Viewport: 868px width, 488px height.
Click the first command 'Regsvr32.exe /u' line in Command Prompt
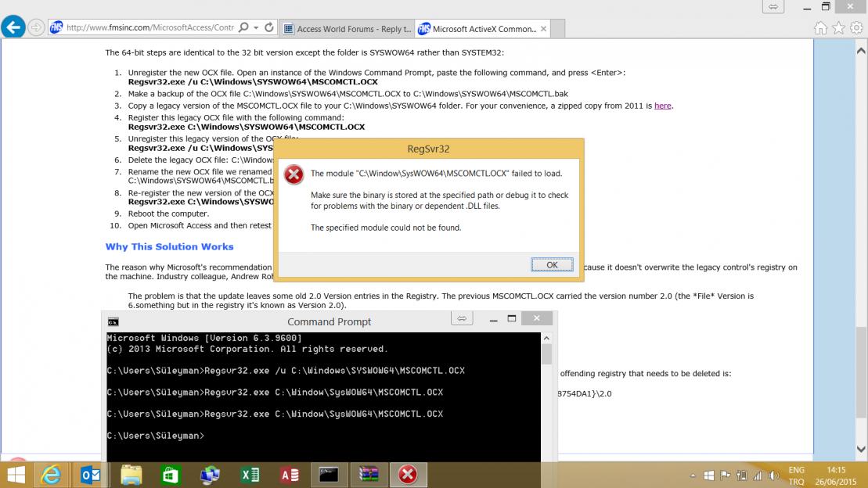pos(286,371)
